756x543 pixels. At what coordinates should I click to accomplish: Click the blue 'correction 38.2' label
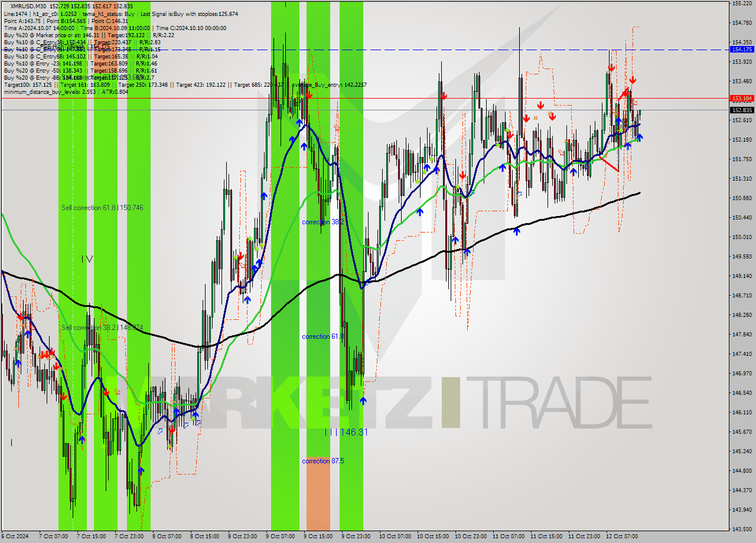(x=323, y=222)
